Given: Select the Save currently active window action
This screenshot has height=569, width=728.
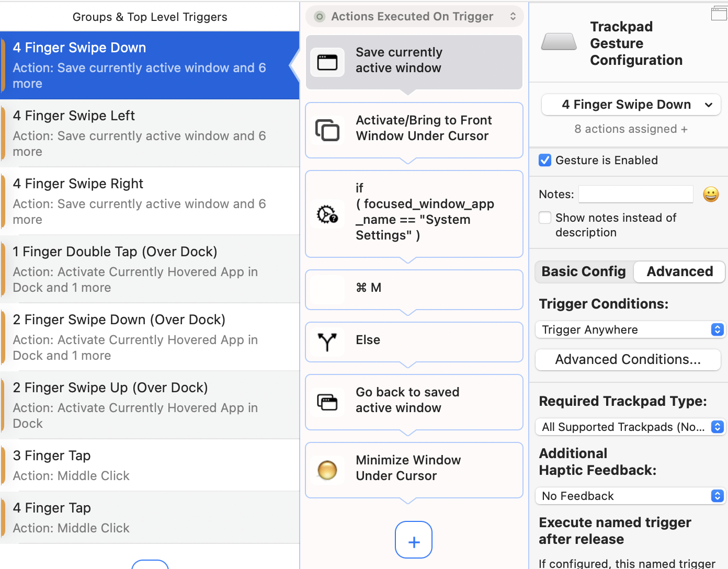Looking at the screenshot, I should click(414, 62).
